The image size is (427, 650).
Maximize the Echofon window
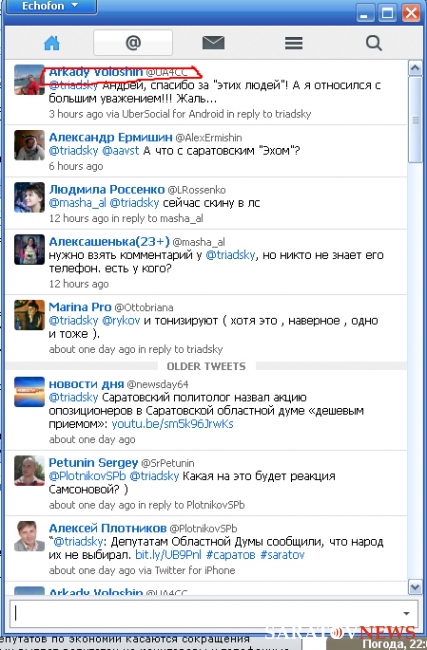tap(388, 13)
